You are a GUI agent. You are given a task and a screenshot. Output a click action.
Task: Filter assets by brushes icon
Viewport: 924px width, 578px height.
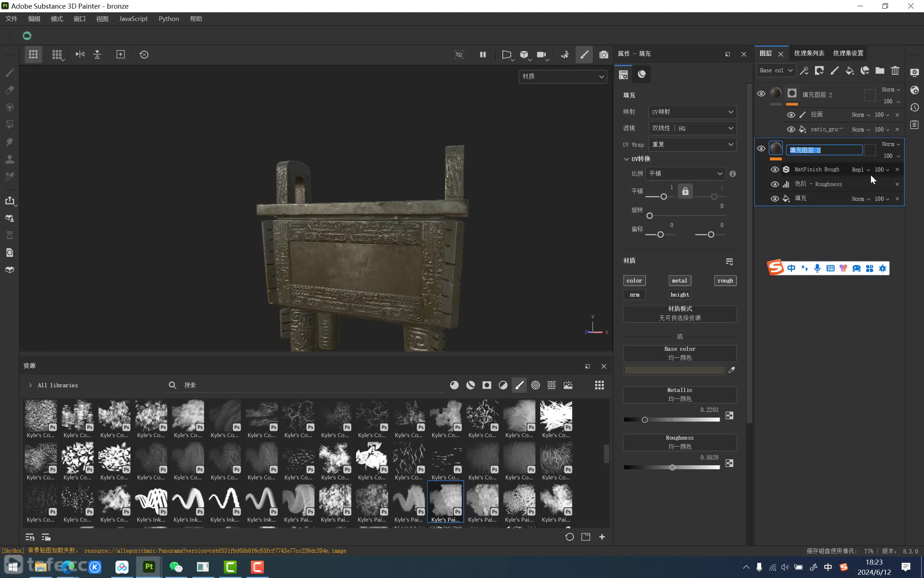(x=519, y=385)
